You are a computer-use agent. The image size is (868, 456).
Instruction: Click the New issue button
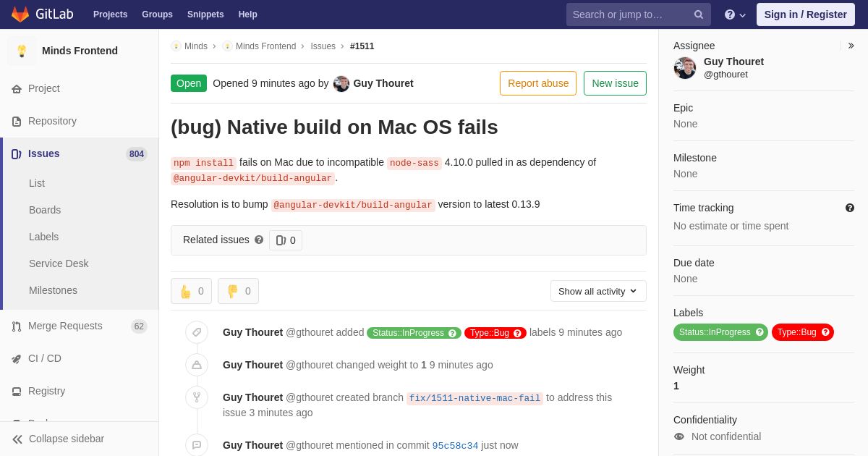[x=615, y=83]
